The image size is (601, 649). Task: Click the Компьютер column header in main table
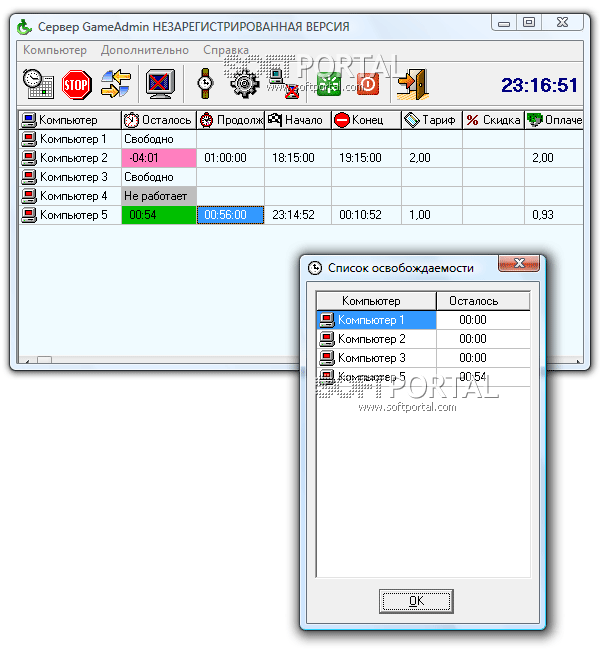70,120
